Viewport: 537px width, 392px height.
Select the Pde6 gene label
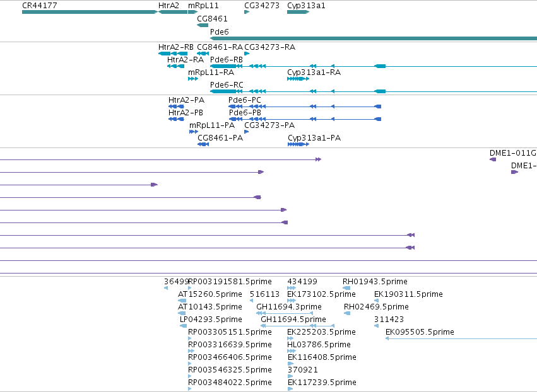pyautogui.click(x=219, y=32)
